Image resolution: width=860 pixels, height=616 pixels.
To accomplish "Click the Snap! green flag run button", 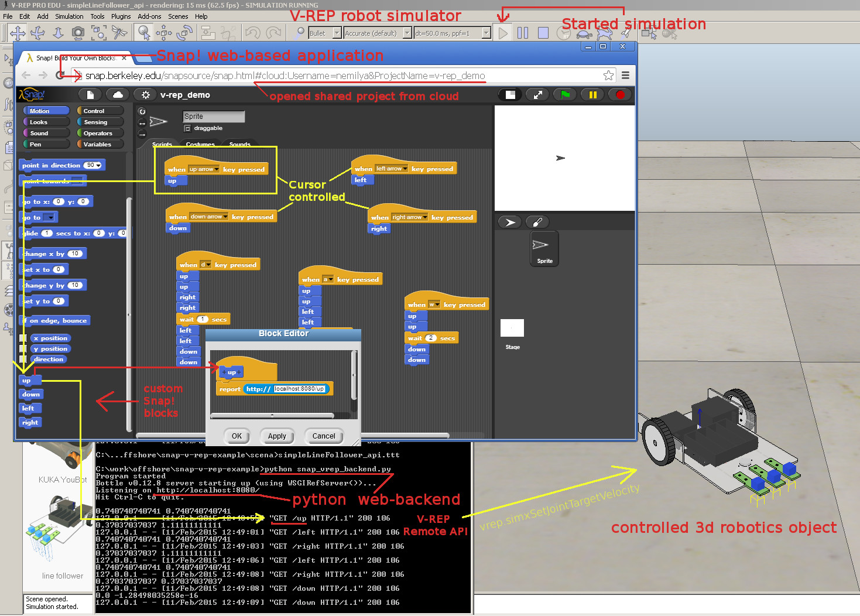I will [x=565, y=94].
